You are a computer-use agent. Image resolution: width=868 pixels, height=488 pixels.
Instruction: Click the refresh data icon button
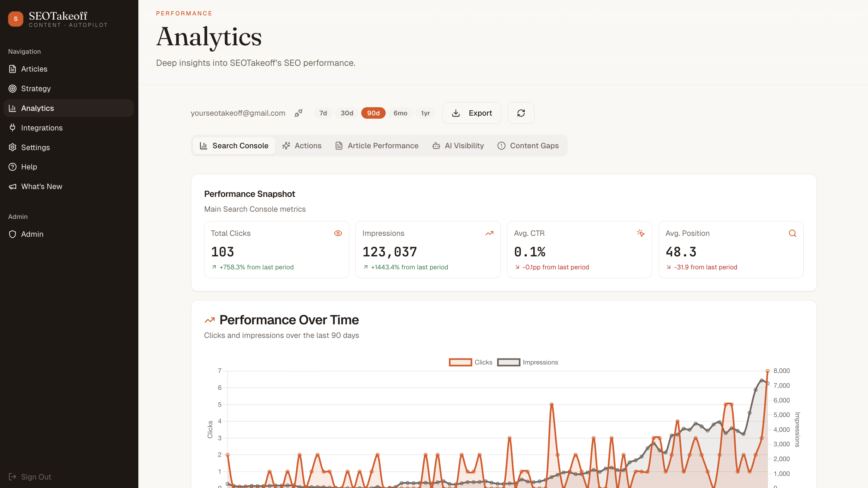coord(521,113)
